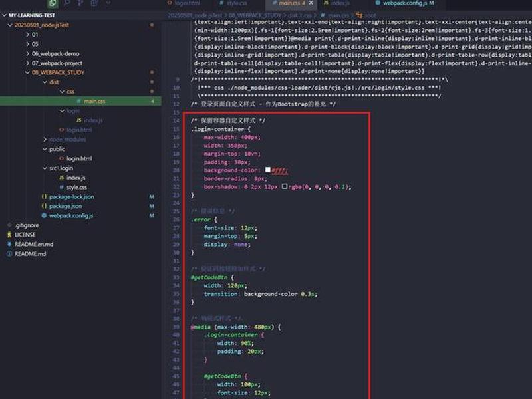Expand the 01 folder

click(x=27, y=35)
